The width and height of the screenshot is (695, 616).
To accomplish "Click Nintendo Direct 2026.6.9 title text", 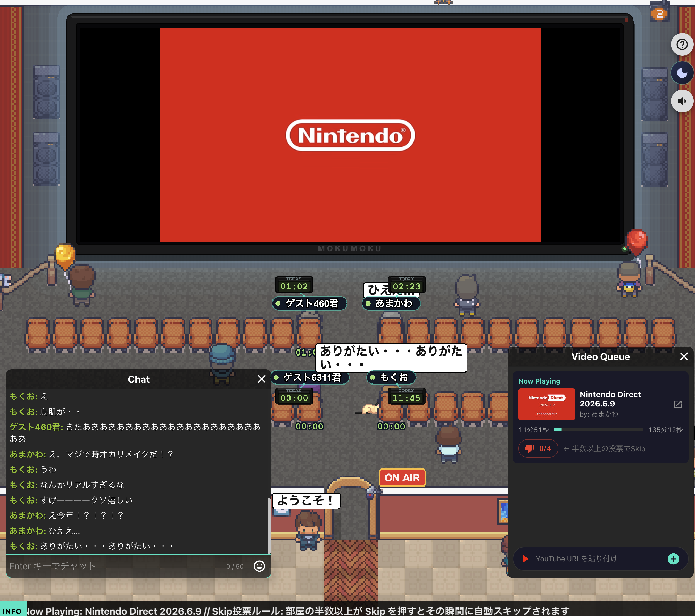I will 610,399.
